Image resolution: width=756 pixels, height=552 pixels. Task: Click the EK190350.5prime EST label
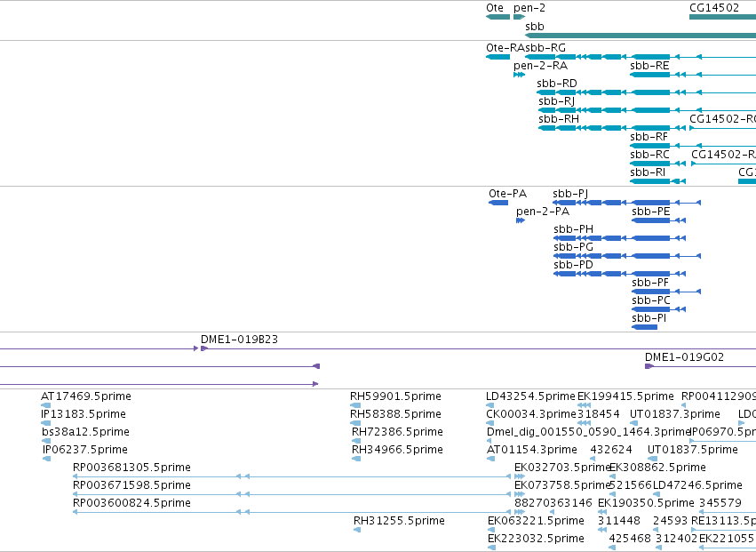tap(646, 503)
